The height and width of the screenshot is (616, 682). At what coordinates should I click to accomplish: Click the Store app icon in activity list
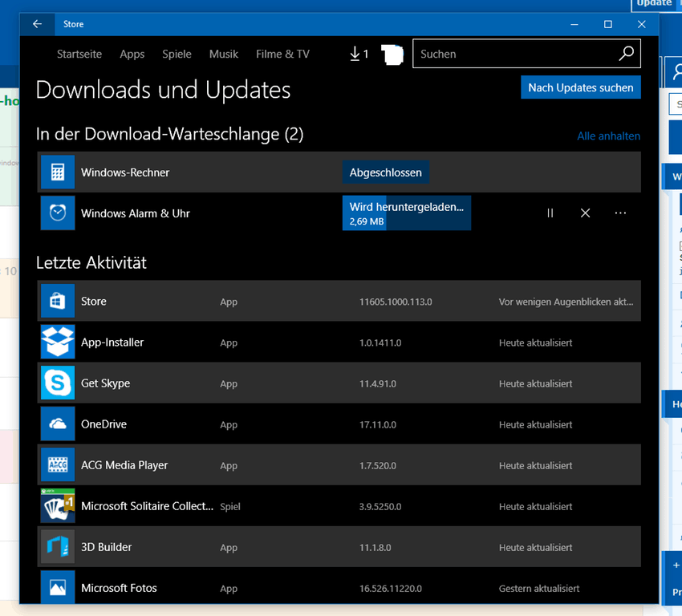pyautogui.click(x=58, y=302)
